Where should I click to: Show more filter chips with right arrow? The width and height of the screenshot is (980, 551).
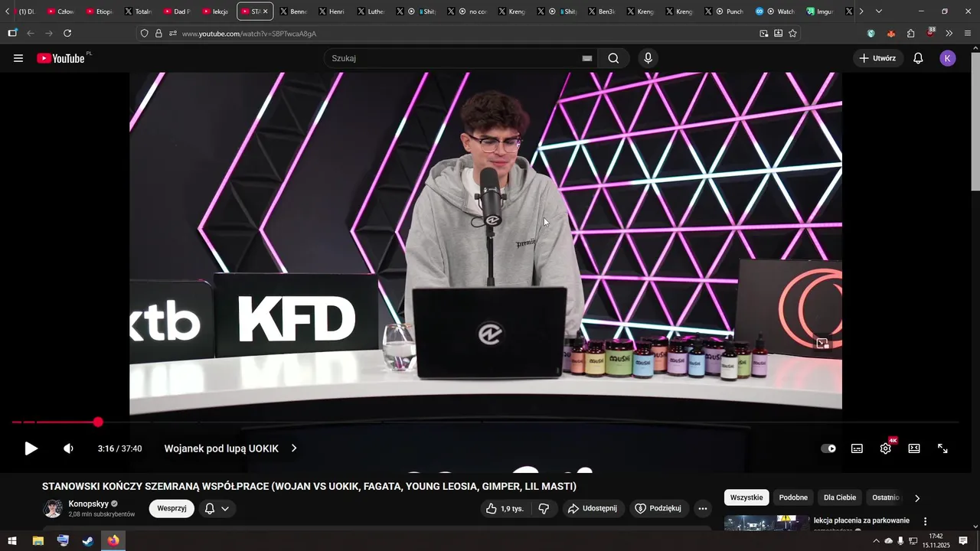click(x=917, y=498)
